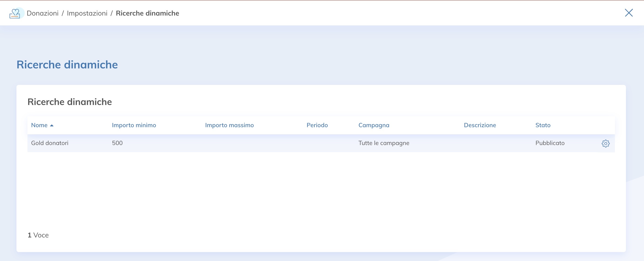Viewport: 644px width, 261px height.
Task: Click the sort arrow beside Nome
Action: 52,126
